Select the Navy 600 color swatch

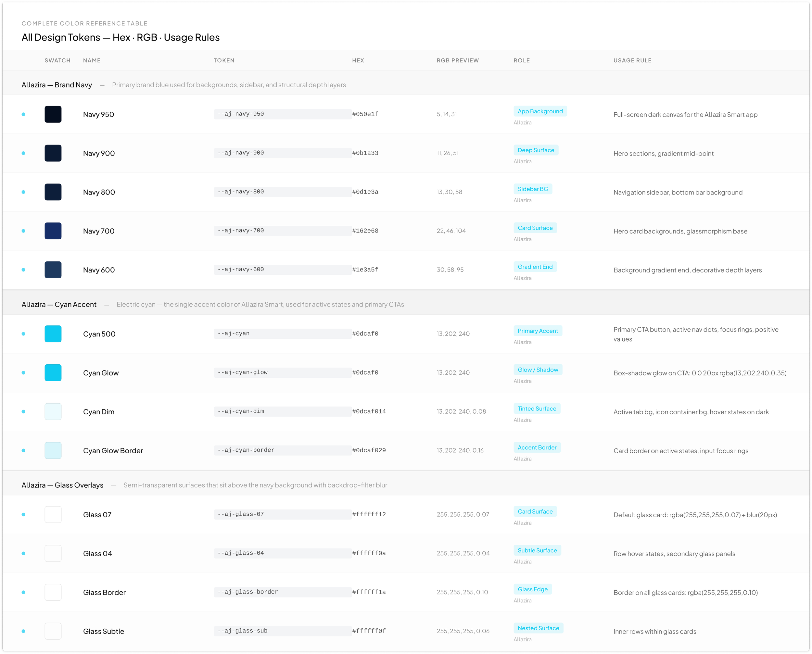point(53,270)
